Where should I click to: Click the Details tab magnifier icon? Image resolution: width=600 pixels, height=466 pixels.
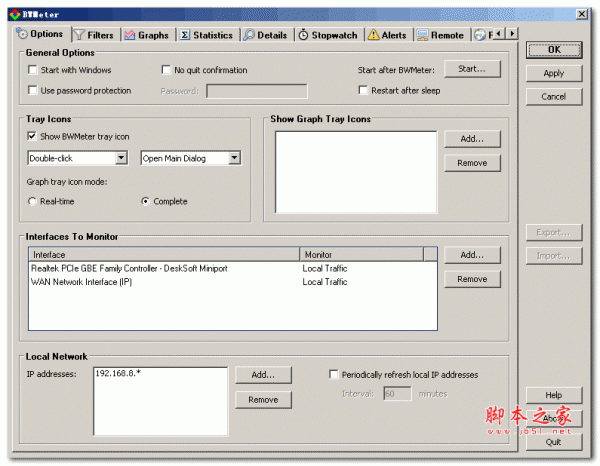click(x=249, y=35)
